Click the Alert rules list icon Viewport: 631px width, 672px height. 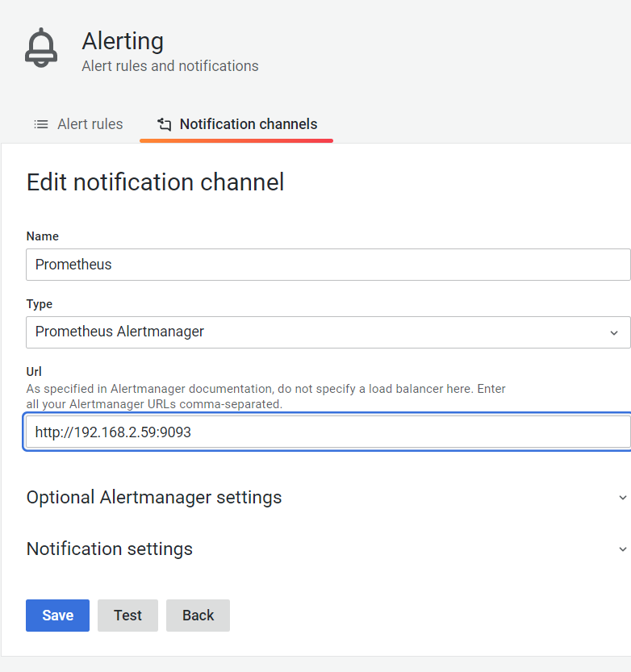[x=41, y=124]
